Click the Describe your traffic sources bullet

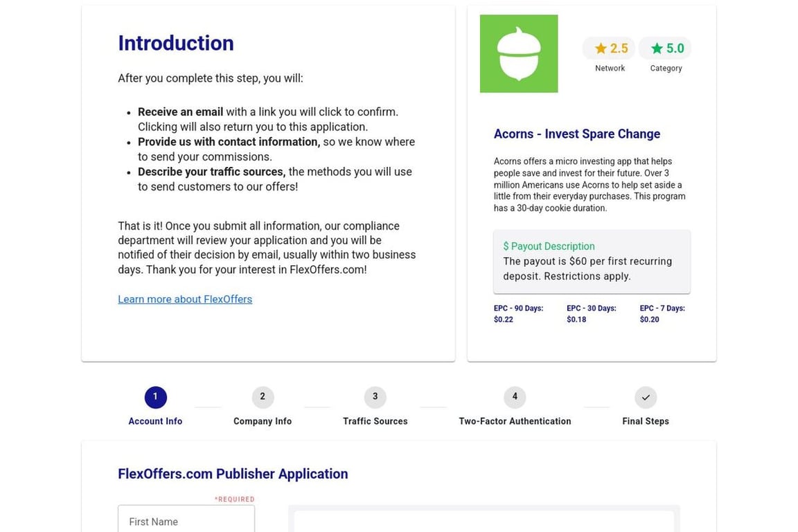click(x=275, y=179)
